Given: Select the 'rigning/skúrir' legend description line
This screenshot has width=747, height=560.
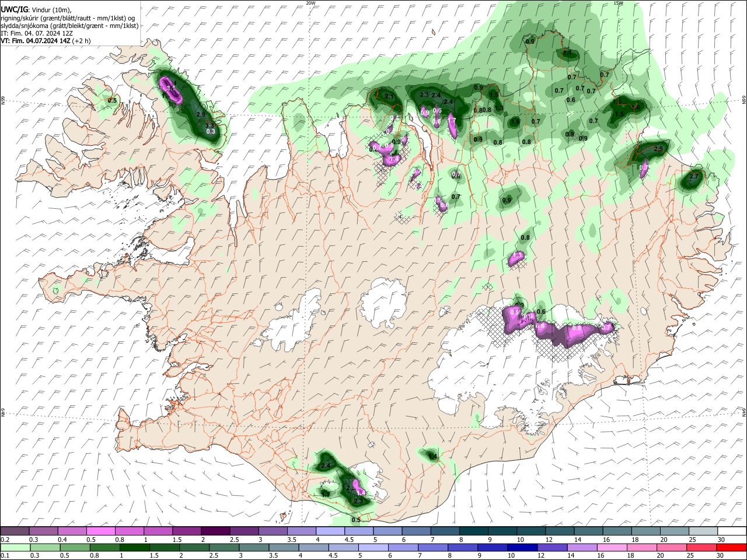Looking at the screenshot, I should (68, 18).
